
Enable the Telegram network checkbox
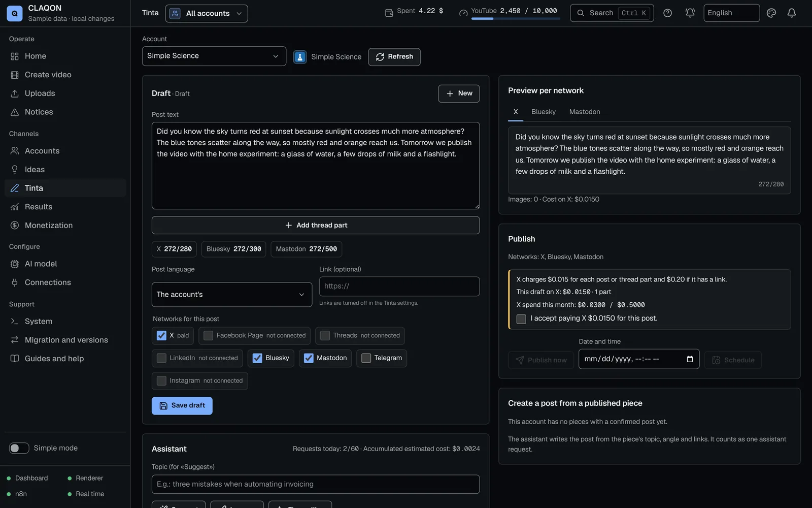366,358
